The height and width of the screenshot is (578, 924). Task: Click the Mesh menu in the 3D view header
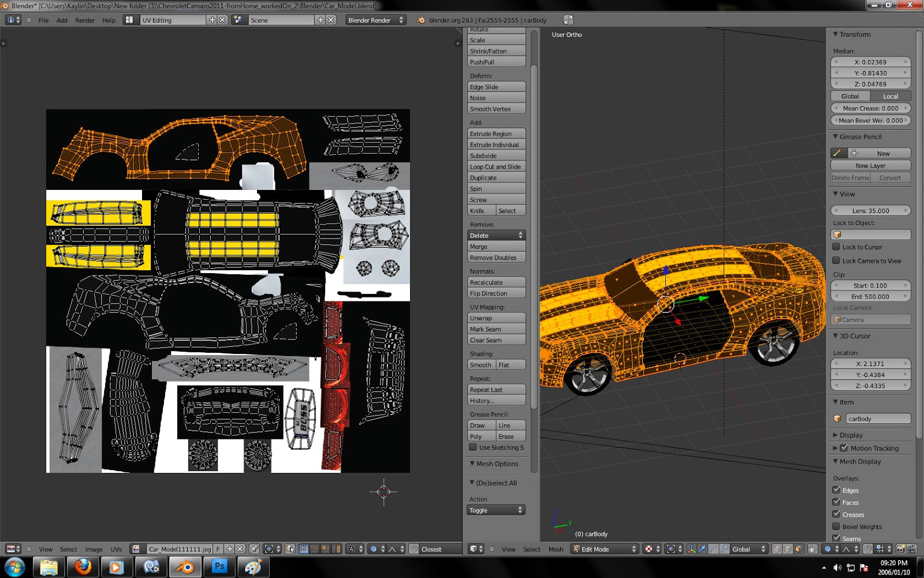point(556,549)
